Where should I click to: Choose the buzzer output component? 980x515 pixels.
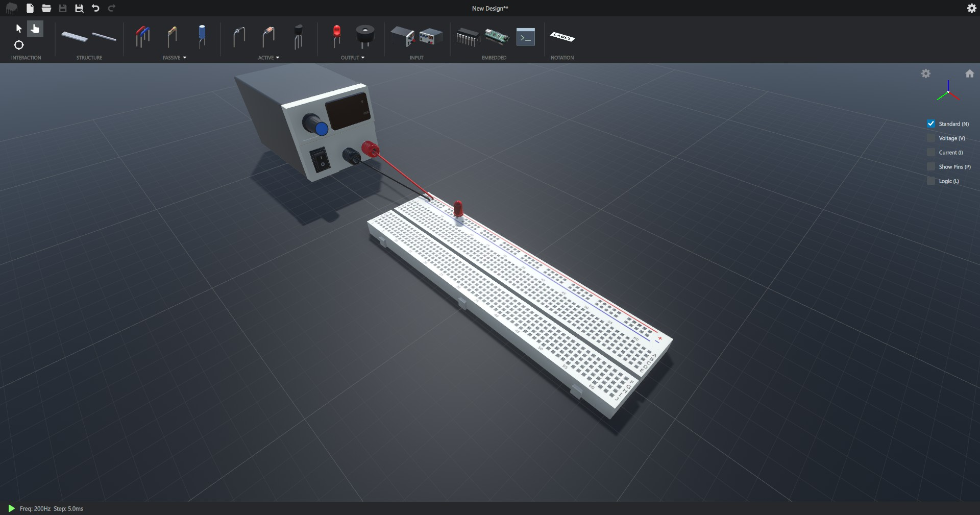364,36
